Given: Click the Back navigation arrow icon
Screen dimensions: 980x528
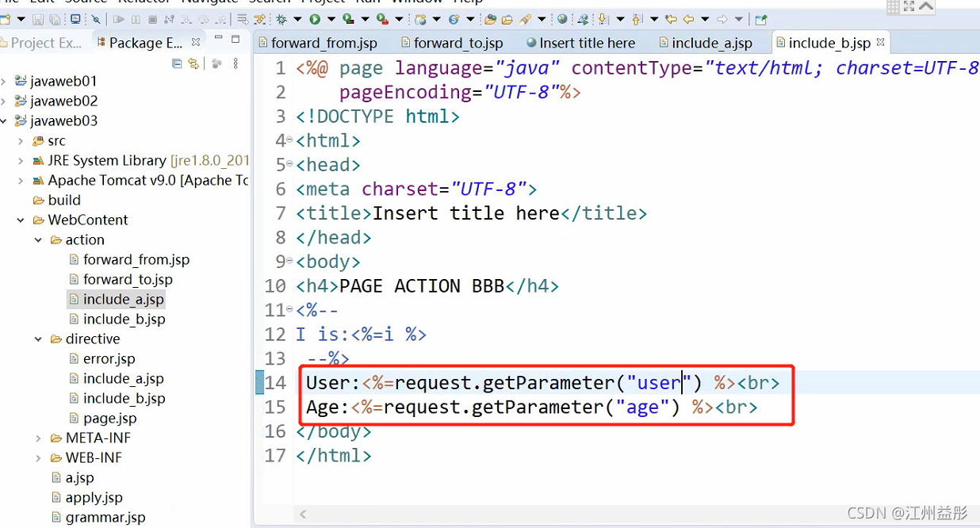Looking at the screenshot, I should (688, 19).
